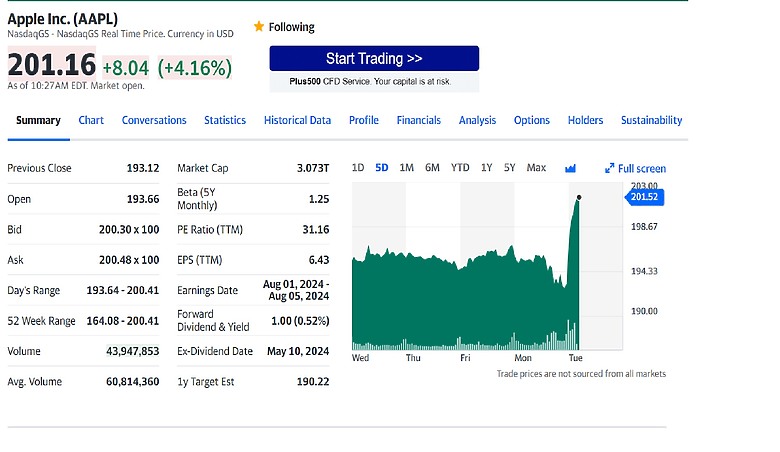Click the 190.00 chart axis label
The image size is (780, 452).
(644, 311)
